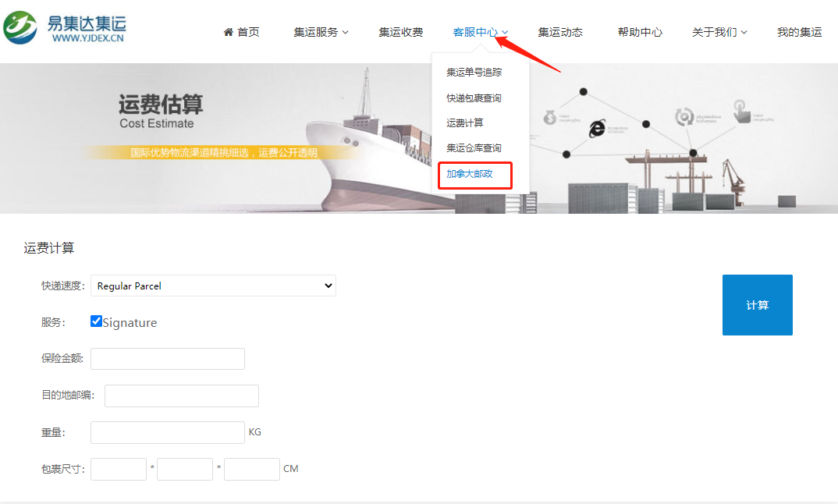
Task: Focus the 目的地邮编 input field
Action: tap(182, 396)
